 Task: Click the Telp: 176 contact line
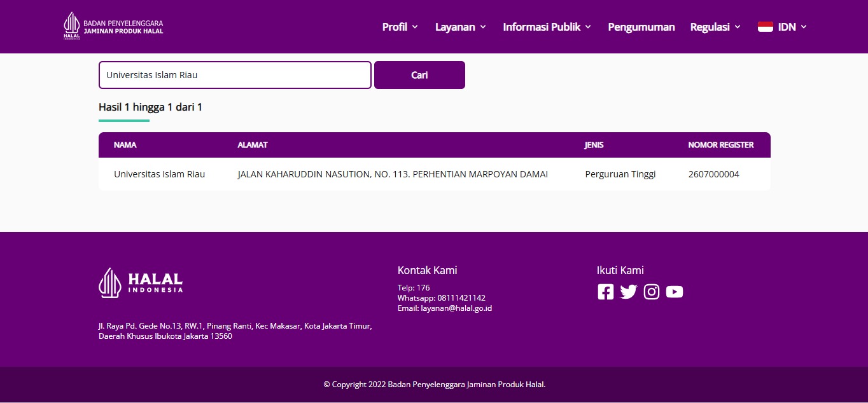pyautogui.click(x=414, y=288)
